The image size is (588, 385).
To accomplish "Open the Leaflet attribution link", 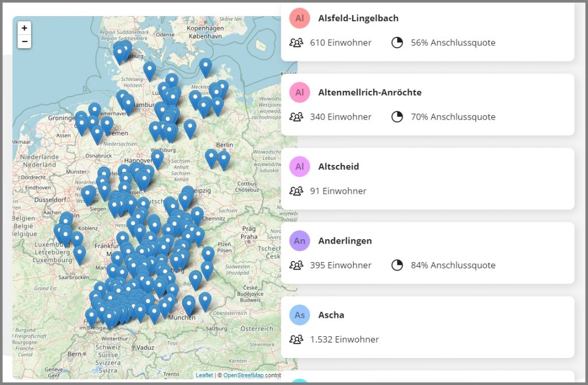I will point(204,375).
